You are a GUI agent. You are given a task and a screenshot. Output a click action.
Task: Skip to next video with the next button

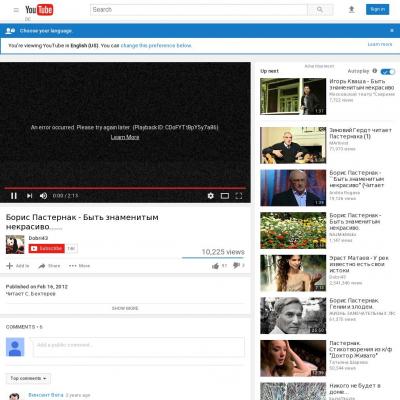tap(29, 196)
